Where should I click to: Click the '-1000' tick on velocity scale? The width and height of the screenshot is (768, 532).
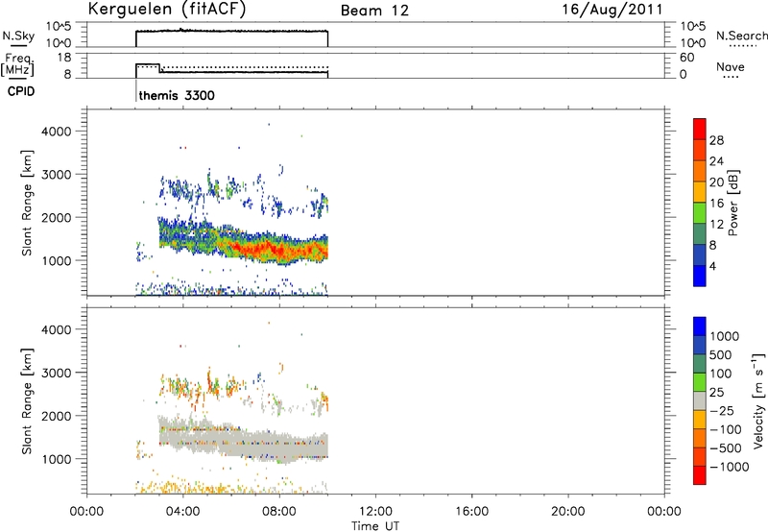tap(730, 467)
